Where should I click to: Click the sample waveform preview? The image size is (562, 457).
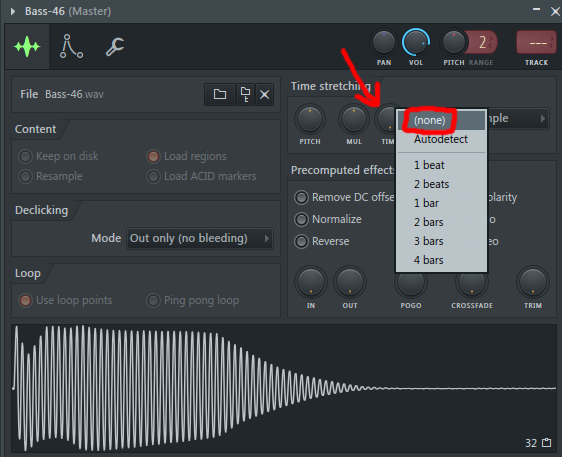pyautogui.click(x=284, y=388)
